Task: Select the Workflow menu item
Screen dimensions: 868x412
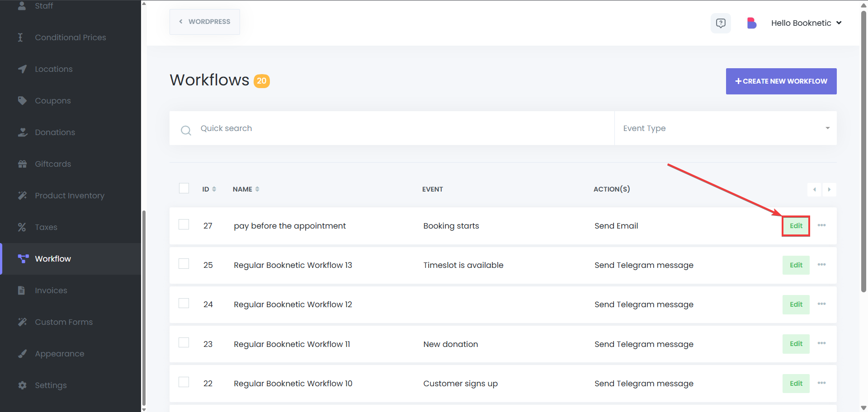Action: pyautogui.click(x=71, y=259)
